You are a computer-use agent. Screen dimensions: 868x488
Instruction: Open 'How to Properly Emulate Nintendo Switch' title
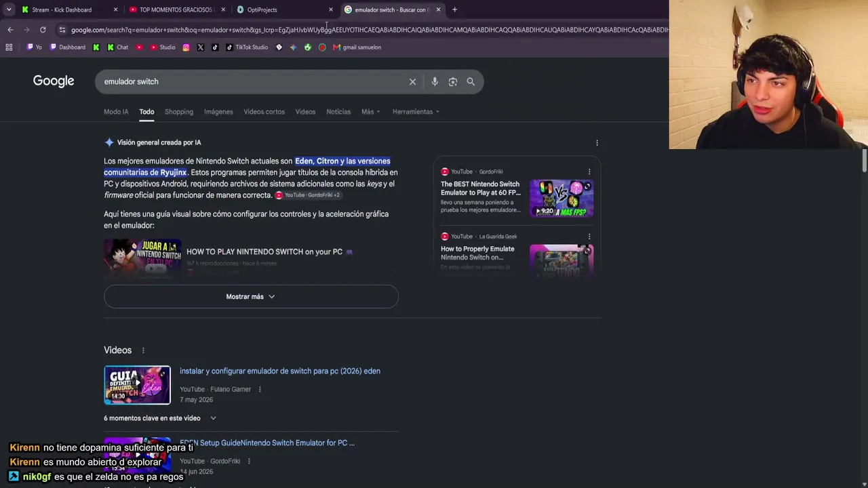(477, 253)
